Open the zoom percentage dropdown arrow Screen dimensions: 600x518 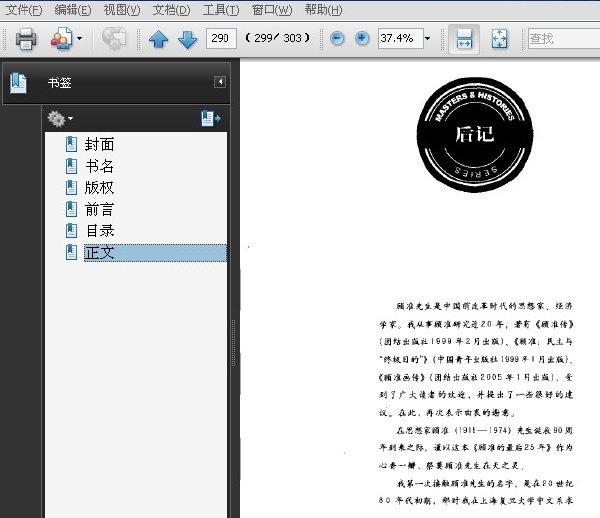click(x=427, y=38)
